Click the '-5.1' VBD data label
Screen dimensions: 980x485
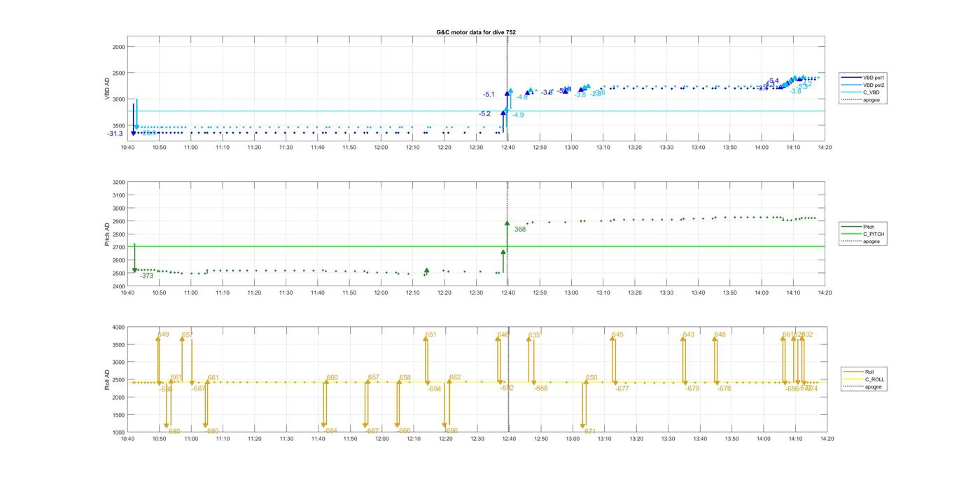tap(489, 94)
